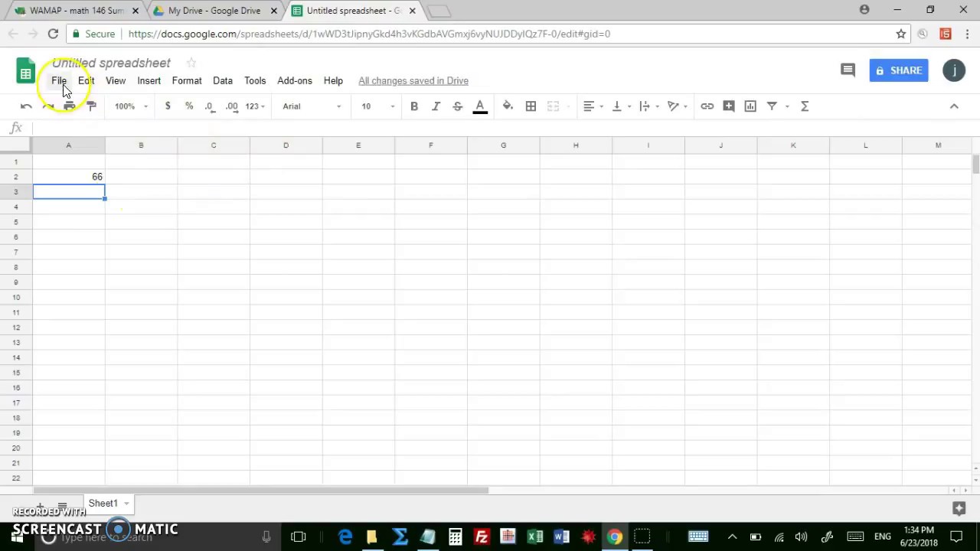
Task: Select cell containing 66
Action: [69, 177]
